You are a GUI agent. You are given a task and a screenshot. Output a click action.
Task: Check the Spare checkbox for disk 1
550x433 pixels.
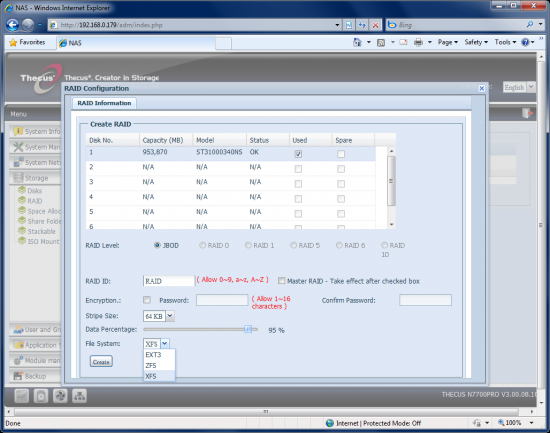341,154
